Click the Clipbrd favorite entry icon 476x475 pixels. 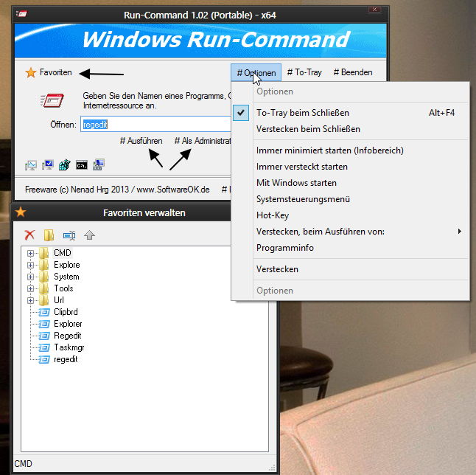click(x=44, y=312)
